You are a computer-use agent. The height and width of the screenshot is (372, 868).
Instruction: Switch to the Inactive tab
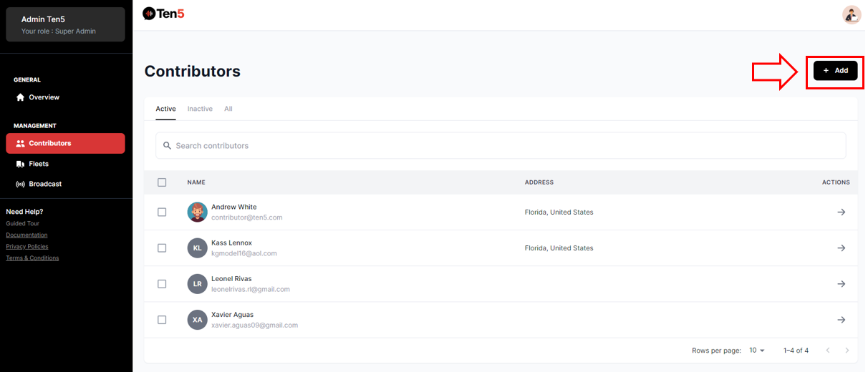200,109
